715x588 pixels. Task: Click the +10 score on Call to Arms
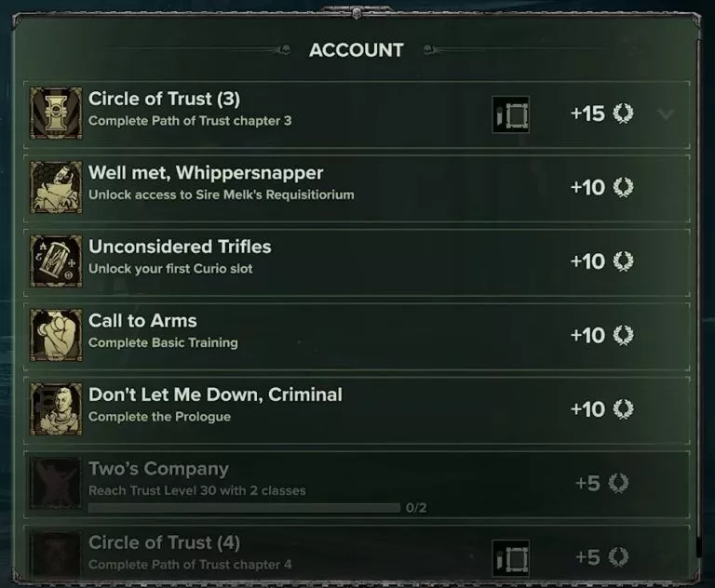pyautogui.click(x=587, y=335)
